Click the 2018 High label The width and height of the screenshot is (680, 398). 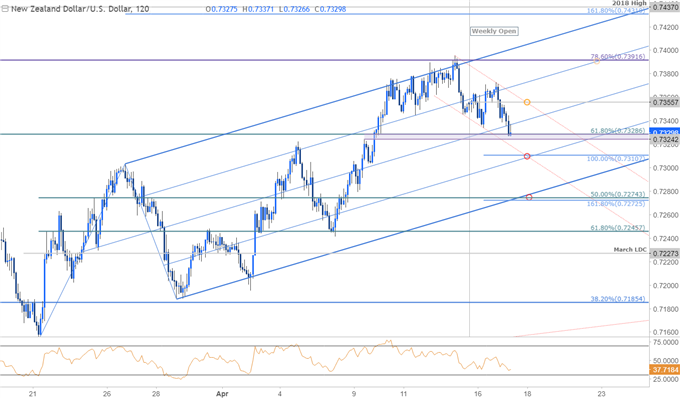[629, 3]
